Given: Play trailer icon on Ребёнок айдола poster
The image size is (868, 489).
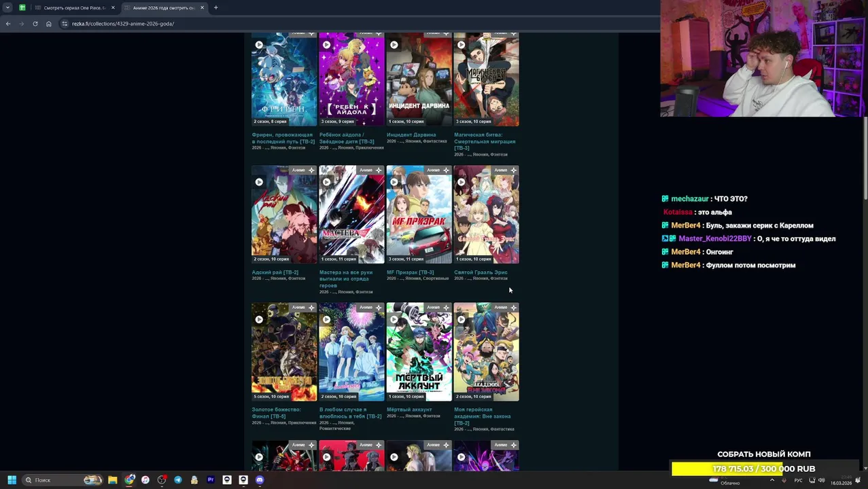Looking at the screenshot, I should tap(326, 45).
